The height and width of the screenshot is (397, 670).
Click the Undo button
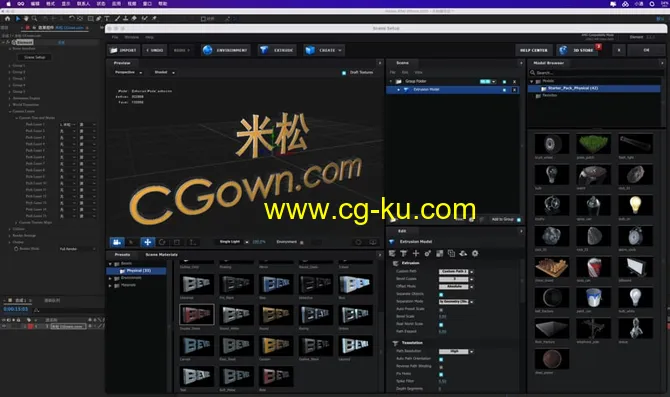tap(155, 50)
